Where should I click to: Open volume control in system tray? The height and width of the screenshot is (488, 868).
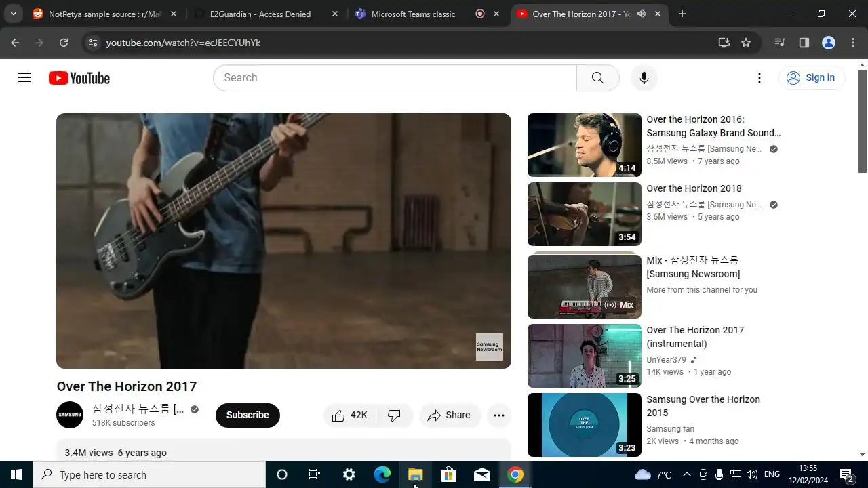pyautogui.click(x=751, y=475)
